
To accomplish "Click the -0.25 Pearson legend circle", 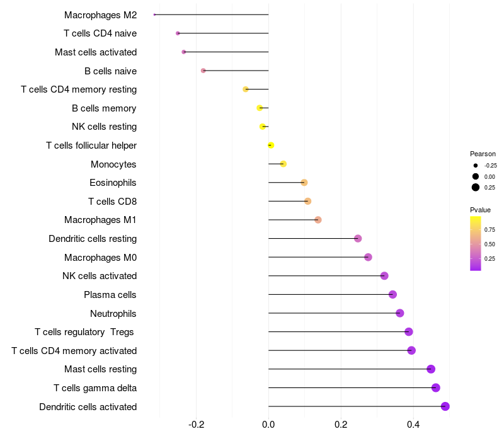I will tap(476, 166).
